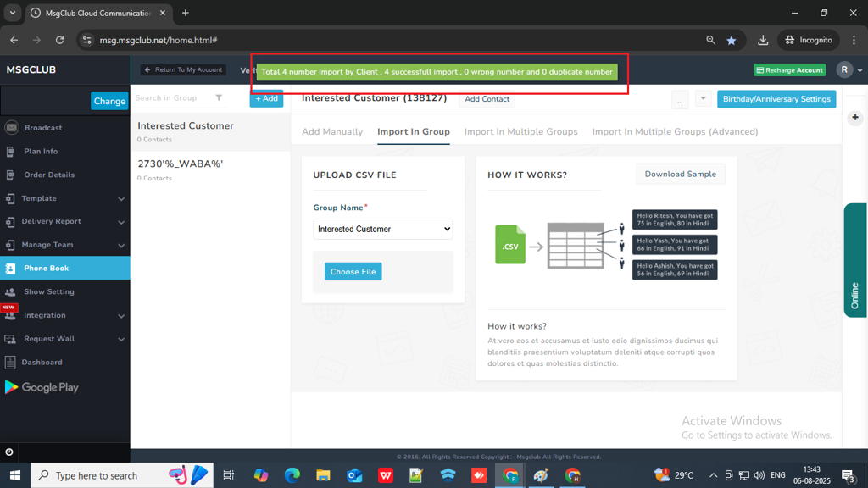Switch to Import In Multiple Groups tab
Viewport: 868px width, 488px height.
click(521, 131)
